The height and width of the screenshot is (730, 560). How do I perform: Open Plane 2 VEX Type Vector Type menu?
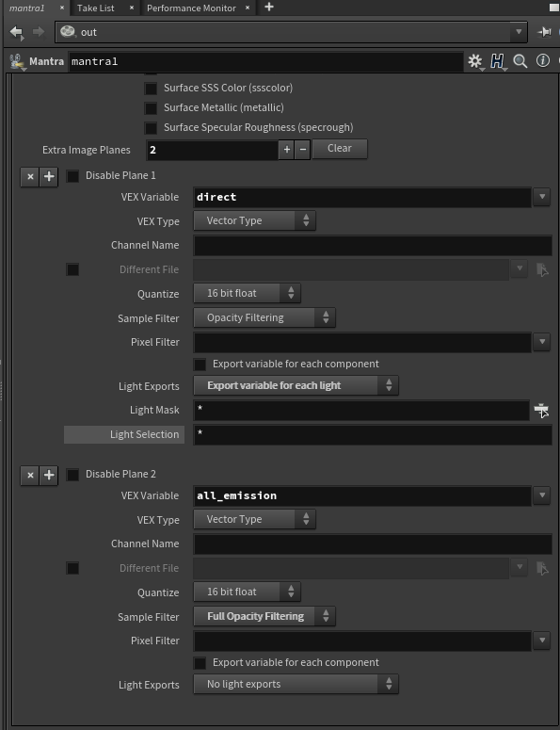[254, 519]
